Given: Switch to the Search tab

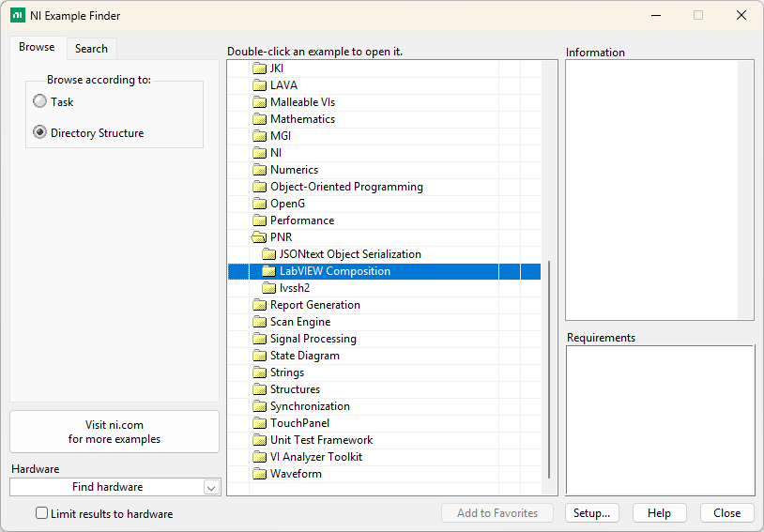Looking at the screenshot, I should 91,49.
